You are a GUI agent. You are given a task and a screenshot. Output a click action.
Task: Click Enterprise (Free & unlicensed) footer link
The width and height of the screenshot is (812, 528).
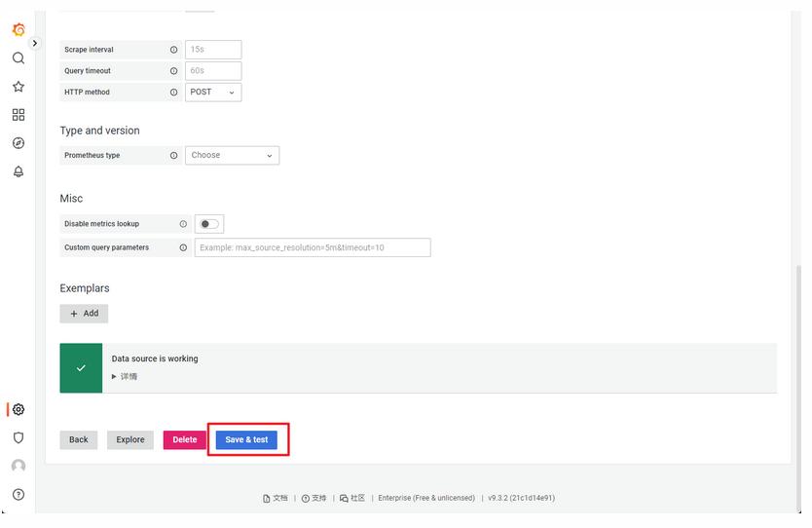[x=426, y=498]
